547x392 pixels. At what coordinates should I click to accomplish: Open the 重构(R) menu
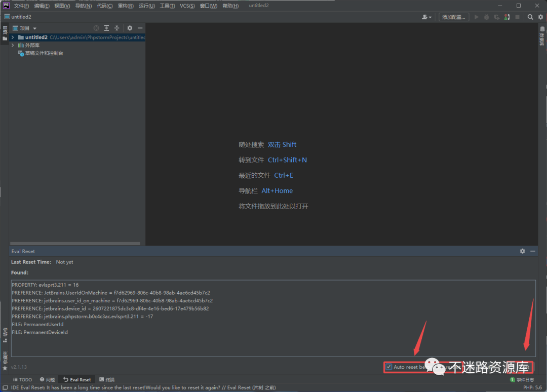(126, 6)
